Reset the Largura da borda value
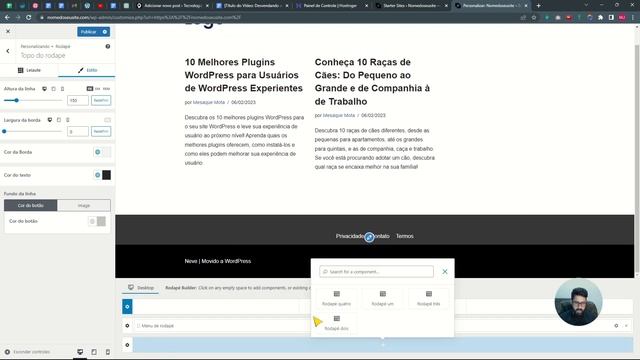The height and width of the screenshot is (360, 640). click(101, 131)
